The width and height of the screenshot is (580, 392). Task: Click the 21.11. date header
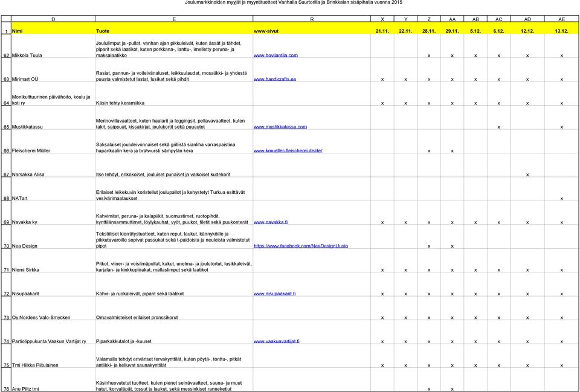coord(382,31)
